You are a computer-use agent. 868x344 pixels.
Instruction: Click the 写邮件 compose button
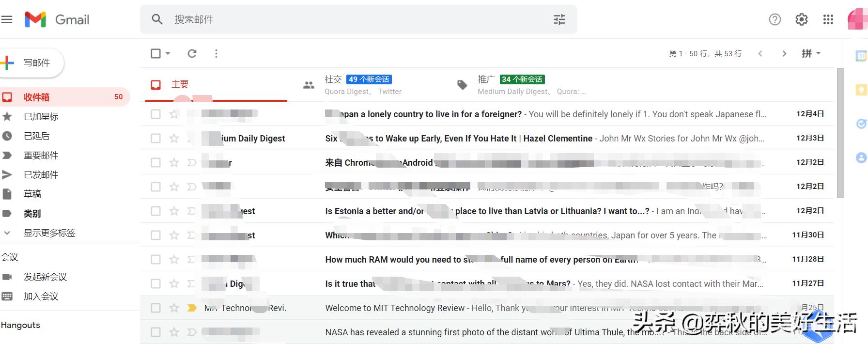[x=31, y=63]
